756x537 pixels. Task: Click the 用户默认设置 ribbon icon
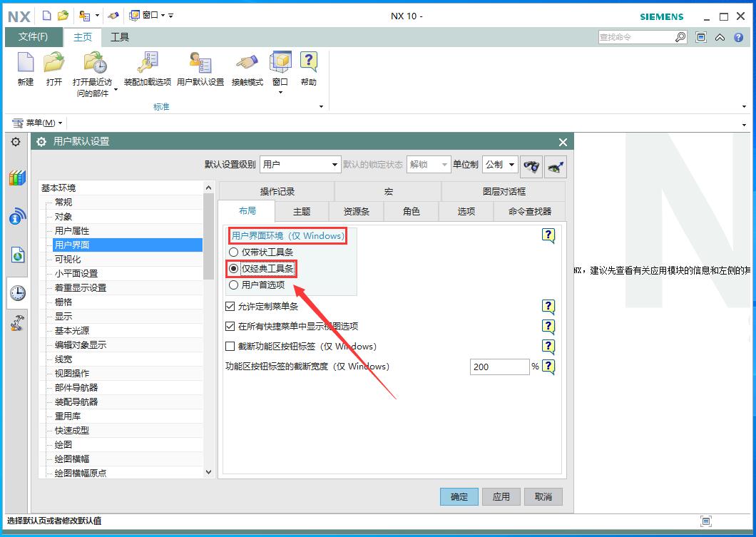200,64
